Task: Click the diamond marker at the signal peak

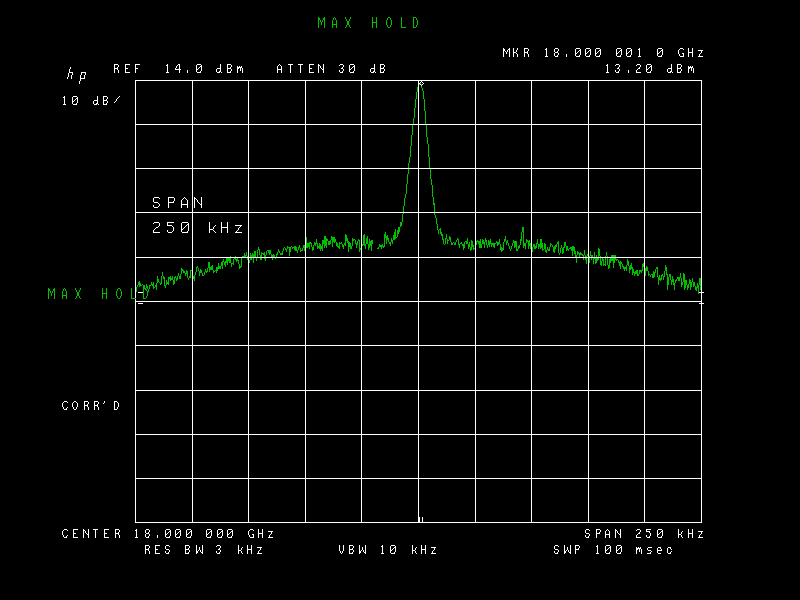Action: (x=421, y=83)
